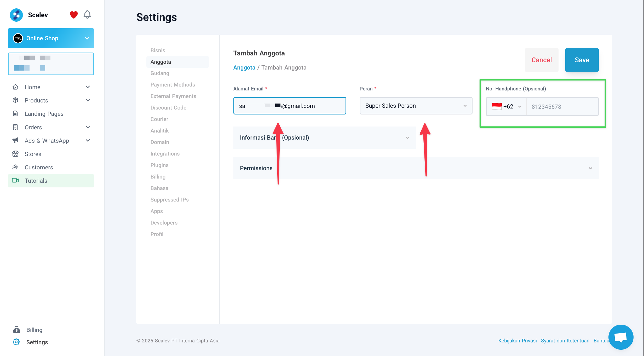Click the Products box icon

point(15,100)
